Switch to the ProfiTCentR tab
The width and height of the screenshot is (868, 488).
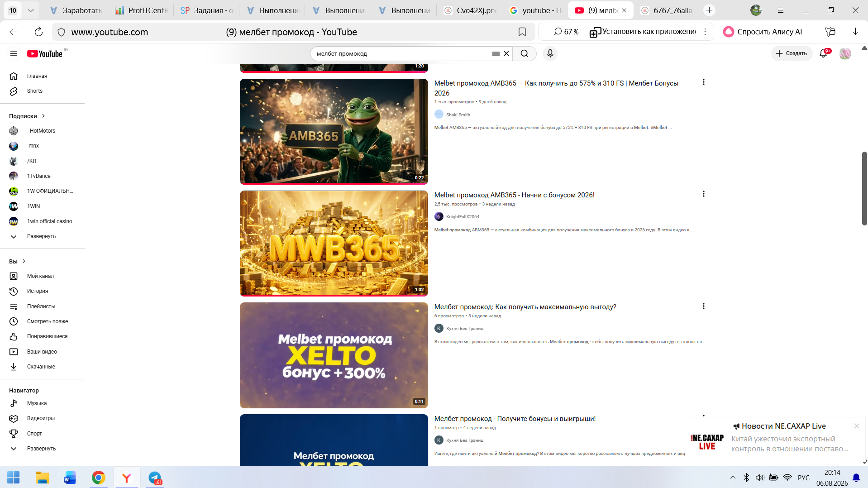(x=142, y=10)
